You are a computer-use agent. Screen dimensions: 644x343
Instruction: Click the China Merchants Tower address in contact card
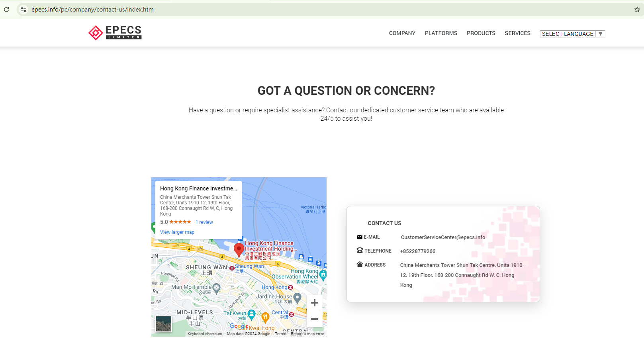[462, 275]
